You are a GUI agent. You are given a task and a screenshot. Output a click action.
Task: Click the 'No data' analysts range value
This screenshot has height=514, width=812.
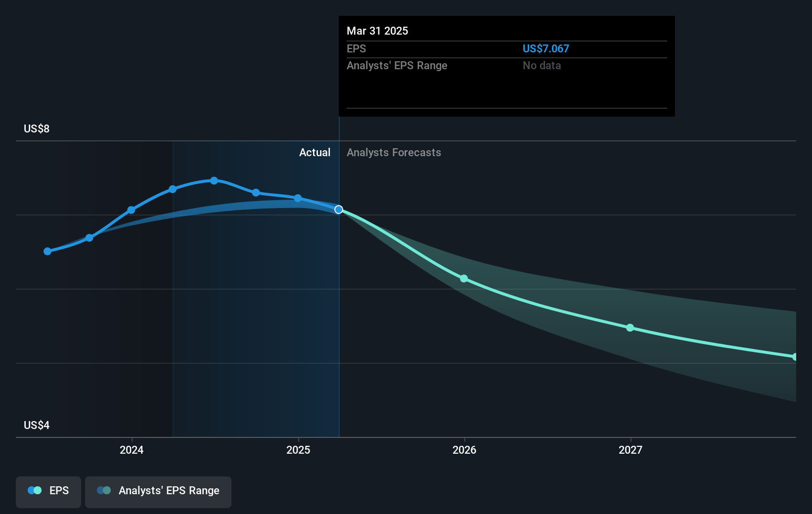(x=542, y=65)
